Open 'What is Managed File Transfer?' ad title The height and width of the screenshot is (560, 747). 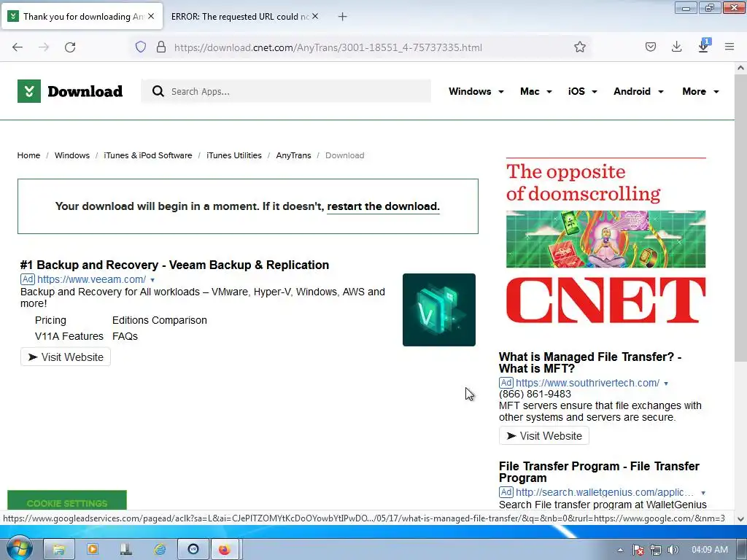coord(589,362)
